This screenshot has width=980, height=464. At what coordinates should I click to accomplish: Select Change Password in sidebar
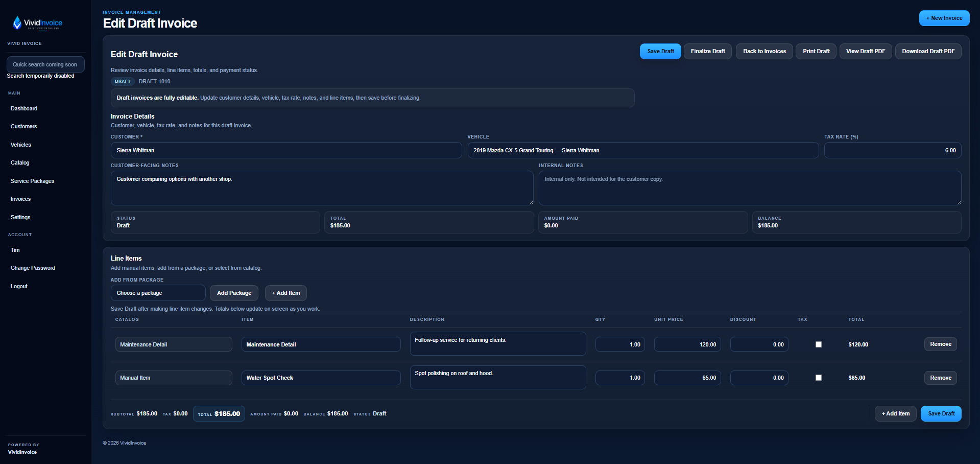33,268
